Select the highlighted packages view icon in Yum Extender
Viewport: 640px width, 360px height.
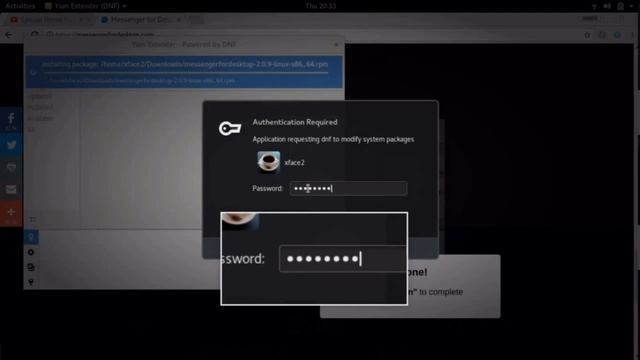coord(31,237)
